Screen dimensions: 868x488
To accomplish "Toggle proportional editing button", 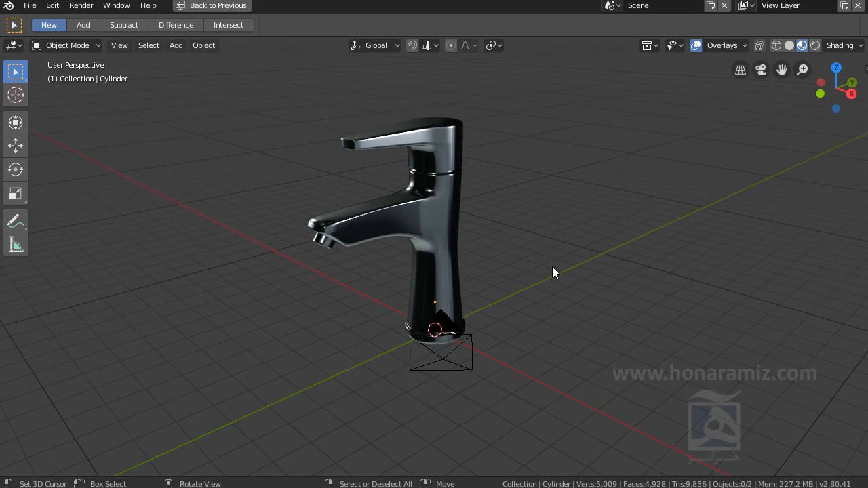I will 451,45.
